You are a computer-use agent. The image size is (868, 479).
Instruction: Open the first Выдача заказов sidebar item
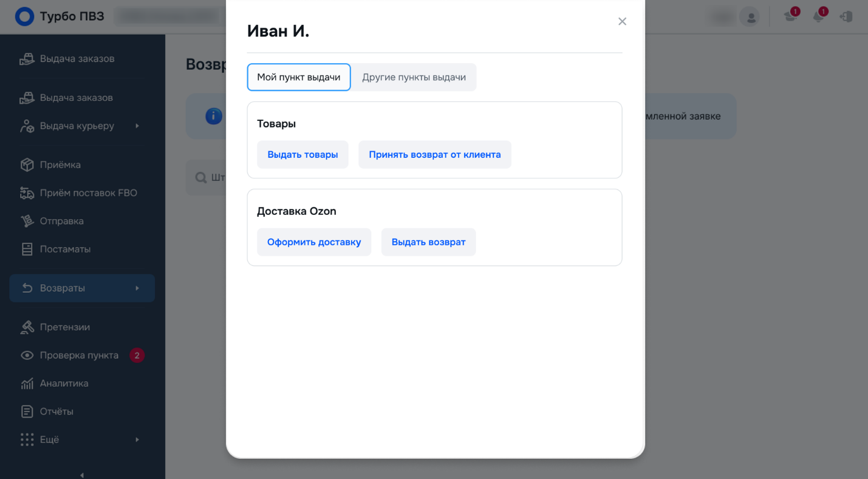pyautogui.click(x=77, y=59)
